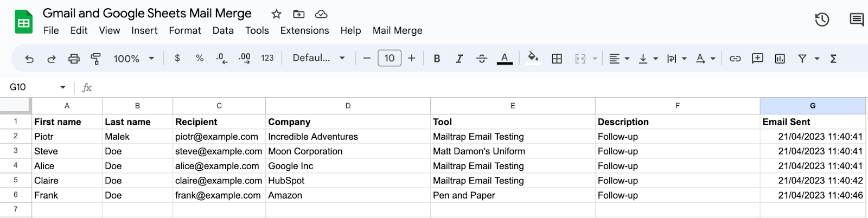Image resolution: width=868 pixels, height=218 pixels.
Task: Expand merge cells options arrow
Action: click(x=595, y=59)
